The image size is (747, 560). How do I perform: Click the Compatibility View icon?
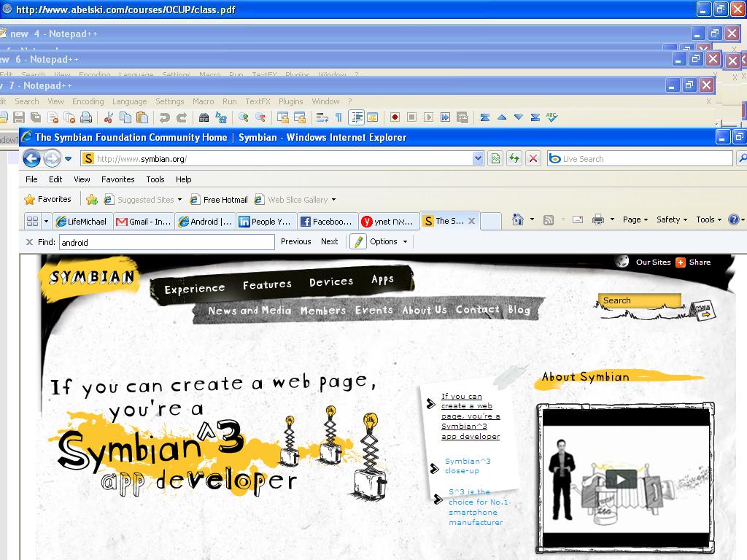(x=495, y=158)
